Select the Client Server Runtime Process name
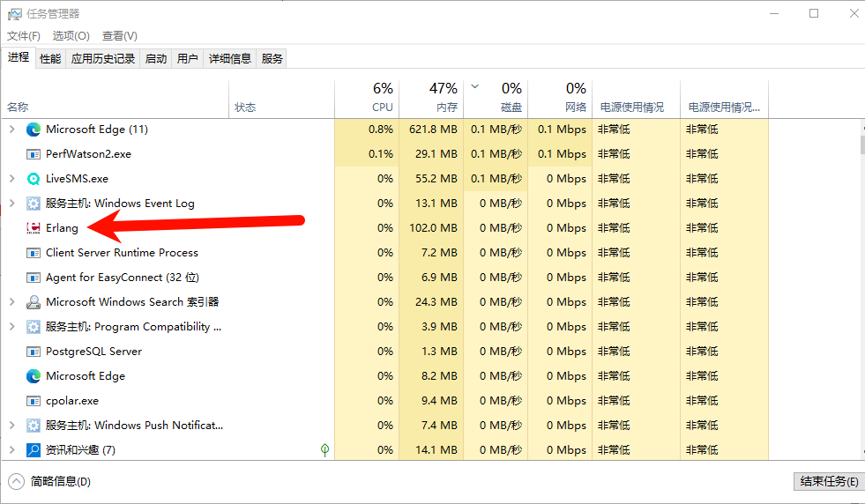This screenshot has height=504, width=865. pyautogui.click(x=122, y=253)
